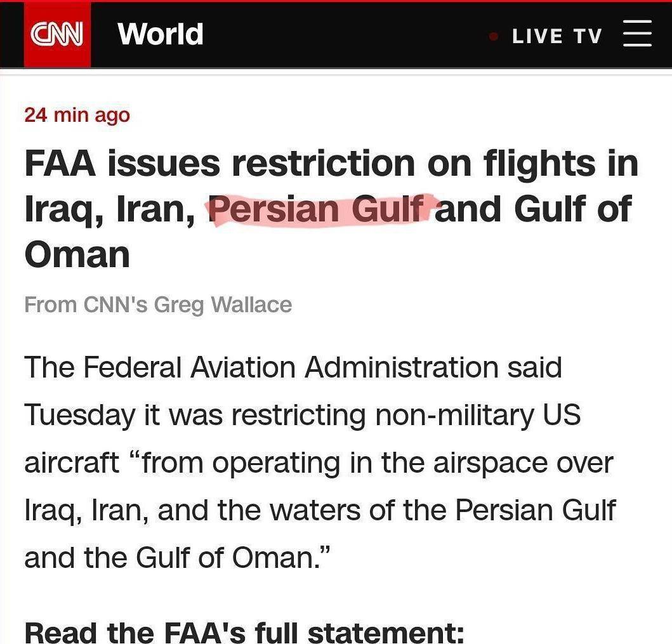Image resolution: width=672 pixels, height=644 pixels.
Task: Click the byline From CNN's Greg Wallace
Action: 158,305
